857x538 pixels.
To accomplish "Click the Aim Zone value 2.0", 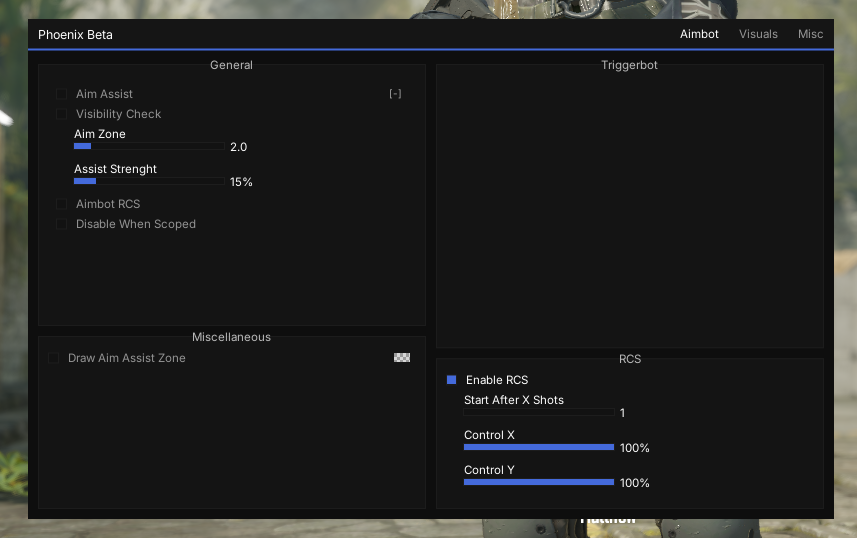I will (238, 147).
